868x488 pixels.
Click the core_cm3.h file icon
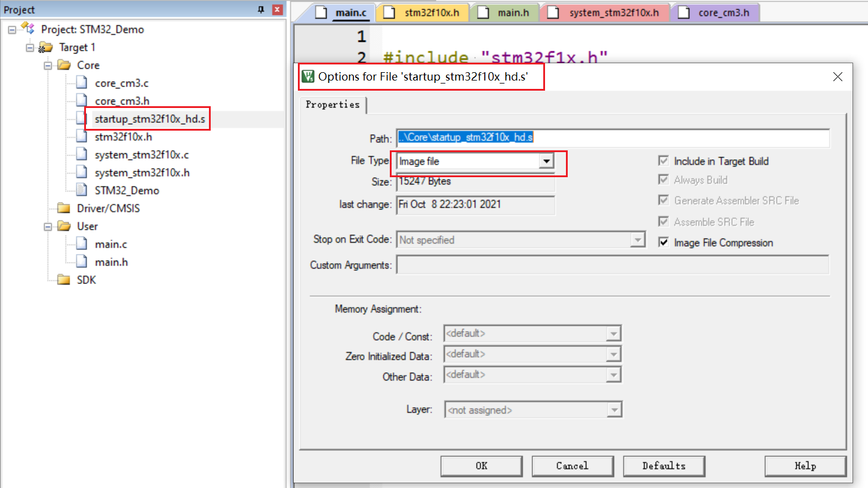point(82,101)
